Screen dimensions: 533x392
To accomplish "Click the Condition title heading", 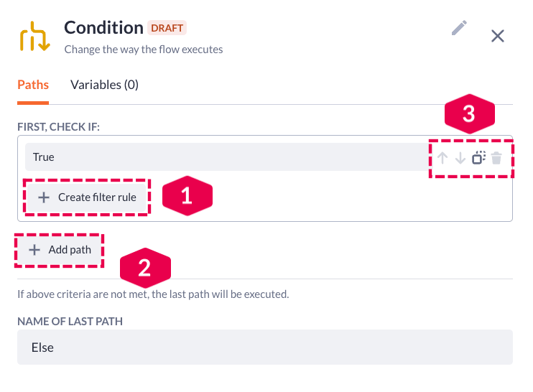I will [104, 28].
